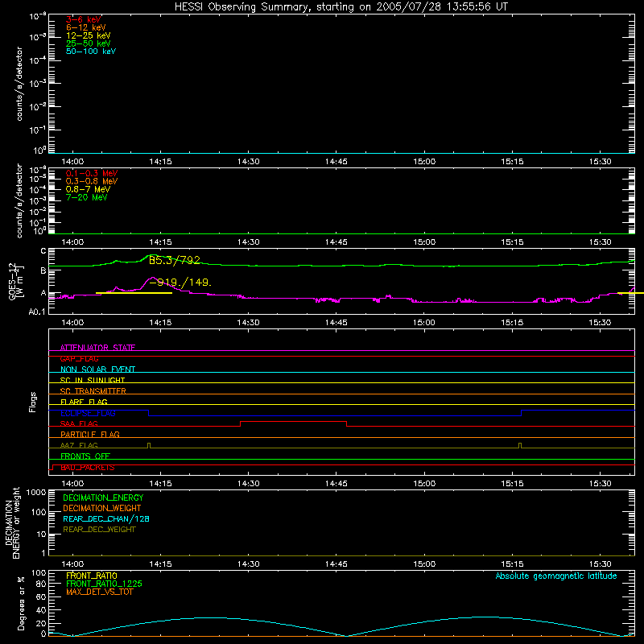
Task: Click the 0.1-0.3 MeV legend entry
Action: click(92, 173)
